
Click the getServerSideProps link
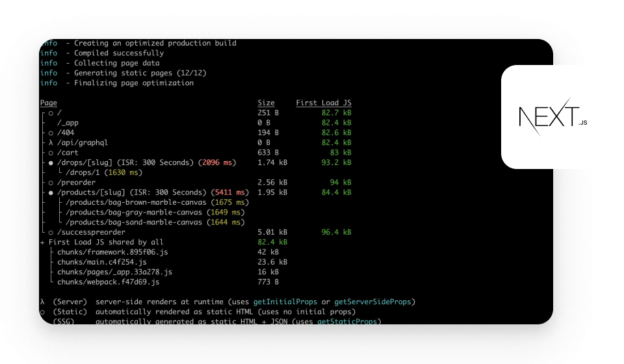pyautogui.click(x=374, y=302)
